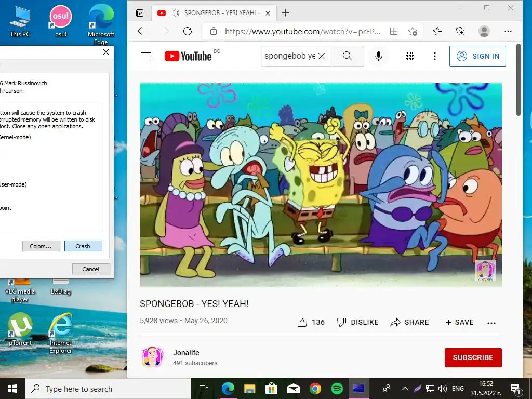Close the SPONGEBOB - YES! YEAH! tab

[268, 13]
